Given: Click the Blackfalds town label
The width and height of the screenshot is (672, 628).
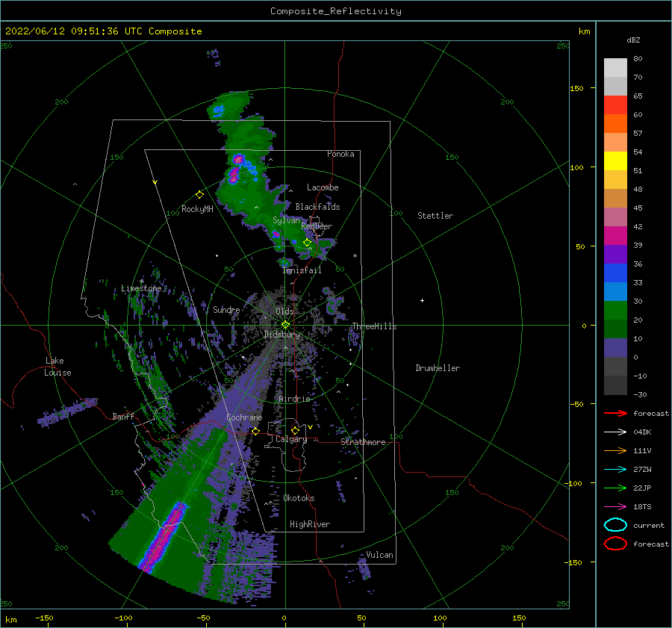Looking at the screenshot, I should coord(317,207).
